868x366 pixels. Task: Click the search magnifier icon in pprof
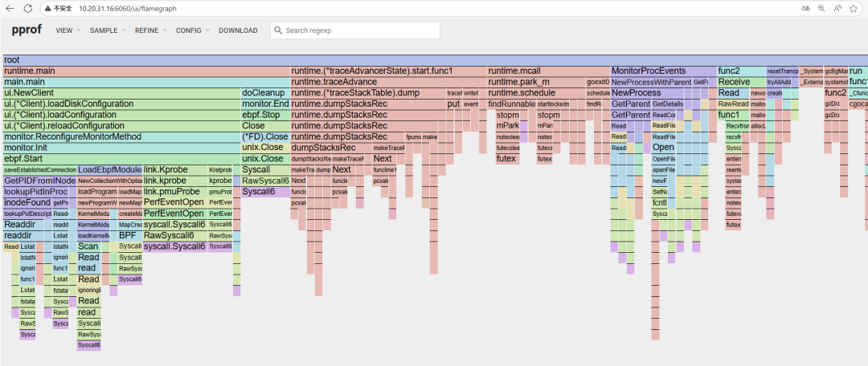pyautogui.click(x=277, y=31)
